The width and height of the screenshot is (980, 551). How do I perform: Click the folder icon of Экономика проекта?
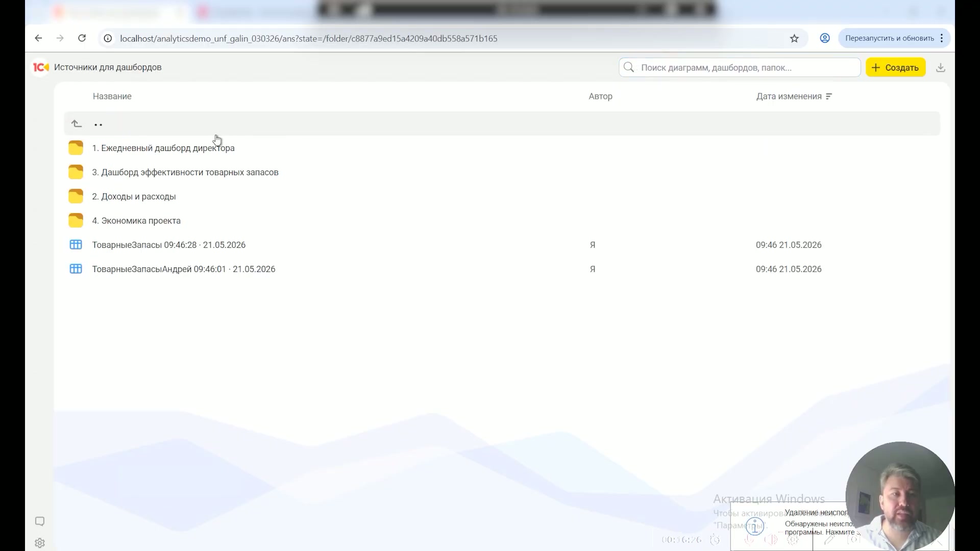pyautogui.click(x=76, y=220)
